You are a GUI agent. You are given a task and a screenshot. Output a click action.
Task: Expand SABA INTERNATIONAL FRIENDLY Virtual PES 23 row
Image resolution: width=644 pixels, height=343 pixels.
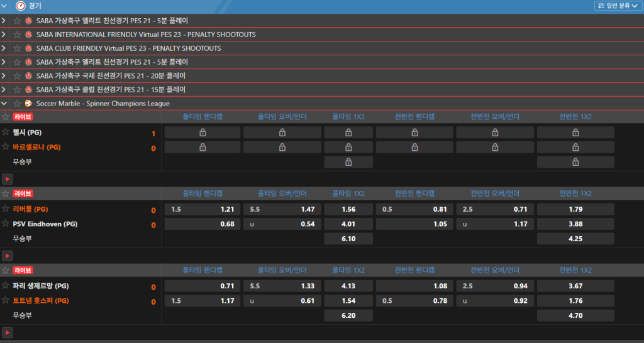coord(4,35)
